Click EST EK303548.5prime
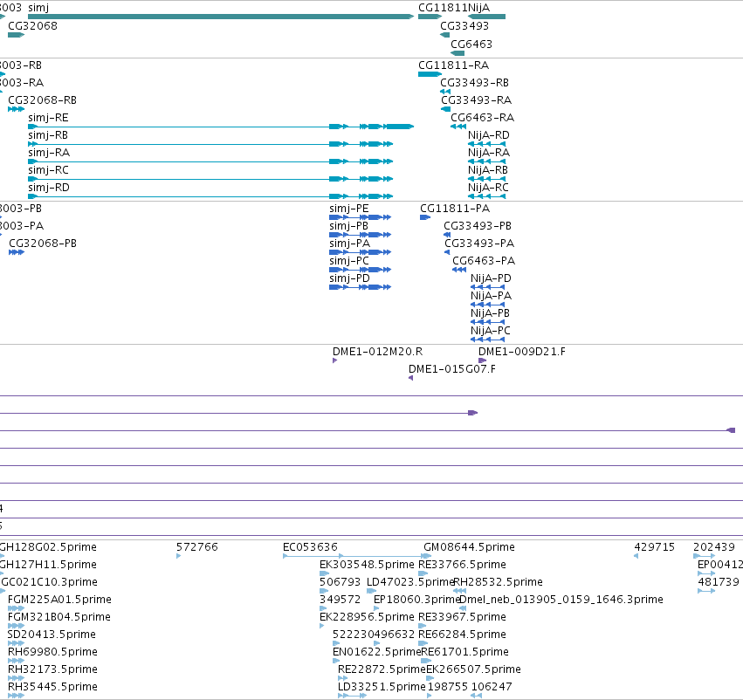This screenshot has height=700, width=743. (324, 573)
